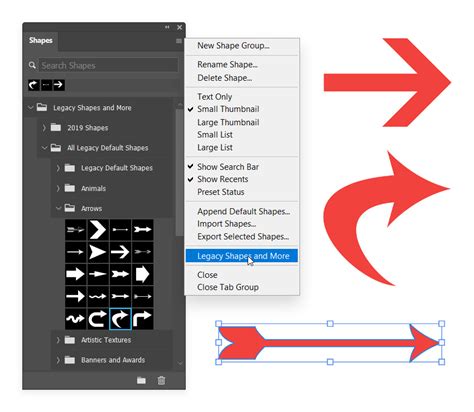Delete shape with the trash can icon

pos(161,380)
